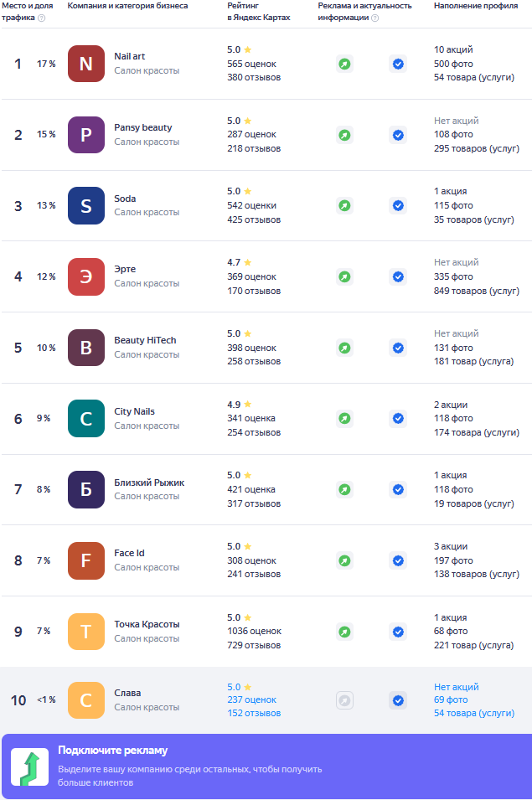Select the City Nails company name
The image size is (532, 800).
135,411
